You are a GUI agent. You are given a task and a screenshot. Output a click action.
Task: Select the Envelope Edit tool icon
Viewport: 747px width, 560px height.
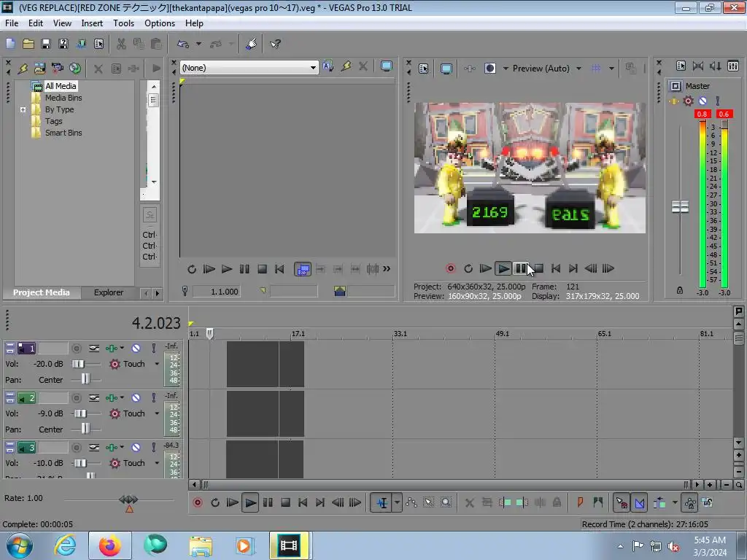point(411,502)
